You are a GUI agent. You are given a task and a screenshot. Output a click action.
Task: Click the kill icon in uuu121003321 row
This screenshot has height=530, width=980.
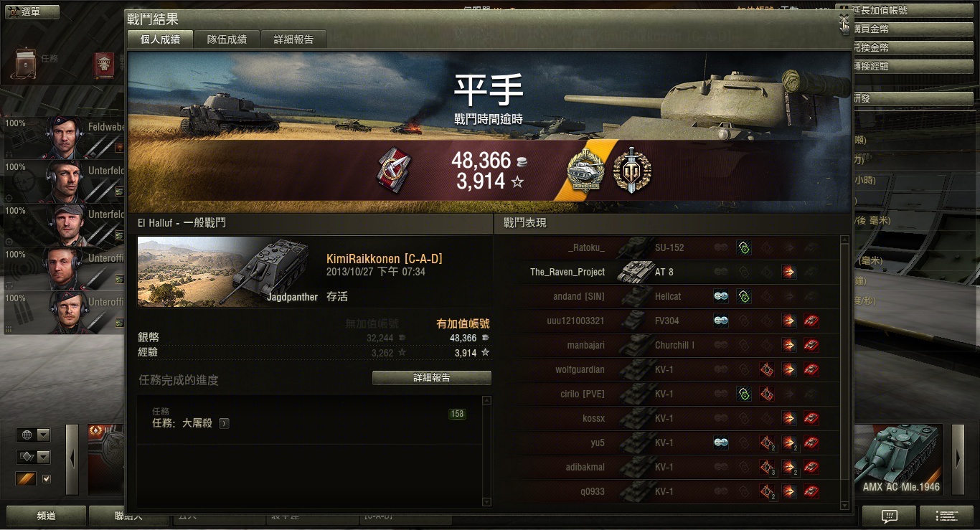(x=811, y=321)
